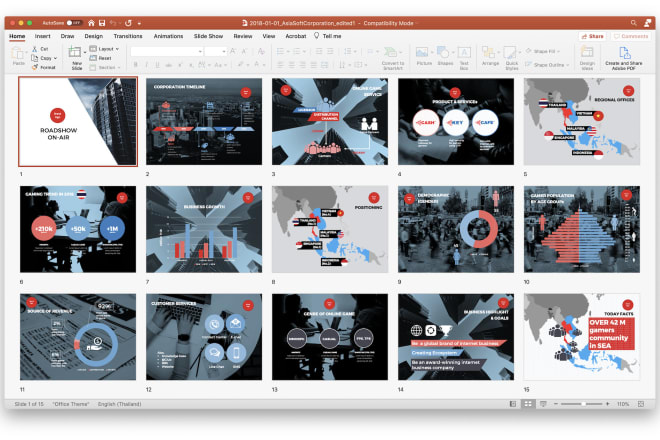The height and width of the screenshot is (440, 660).
Task: Switch to the Design tab
Action: [93, 36]
